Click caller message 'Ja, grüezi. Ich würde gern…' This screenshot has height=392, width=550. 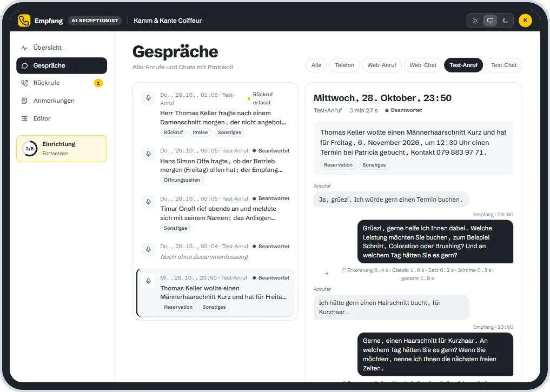(391, 200)
